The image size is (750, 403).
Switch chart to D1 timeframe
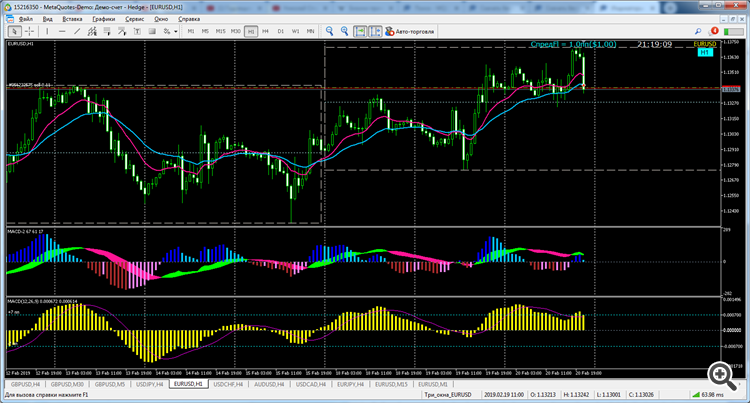click(x=281, y=32)
